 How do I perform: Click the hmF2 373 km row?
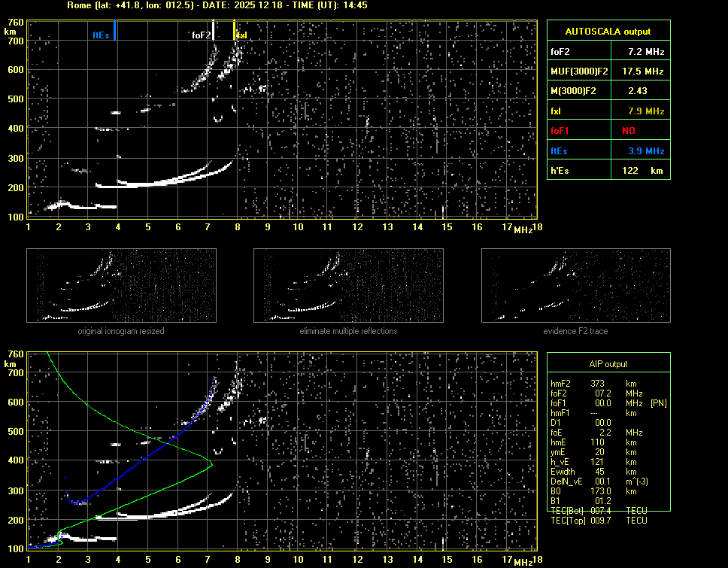[x=598, y=384]
